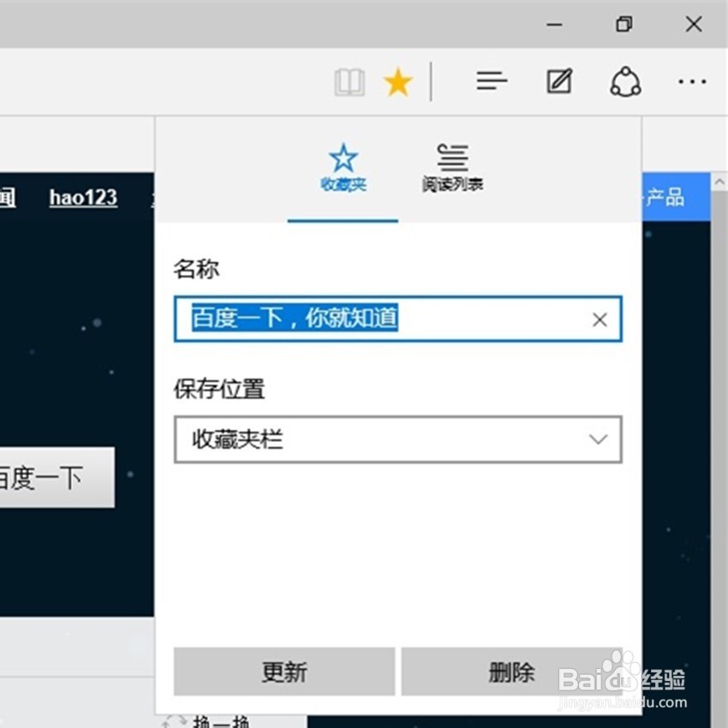Click the page scrollbar up arrow
Image resolution: width=728 pixels, height=728 pixels.
[x=719, y=182]
